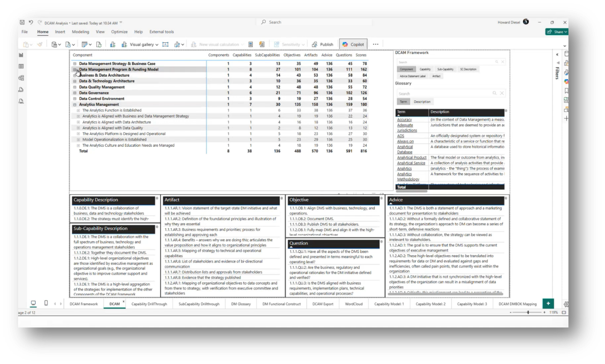This screenshot has width=605, height=364.
Task: Click the Howard Diesel profile avatar
Action: coord(526,22)
